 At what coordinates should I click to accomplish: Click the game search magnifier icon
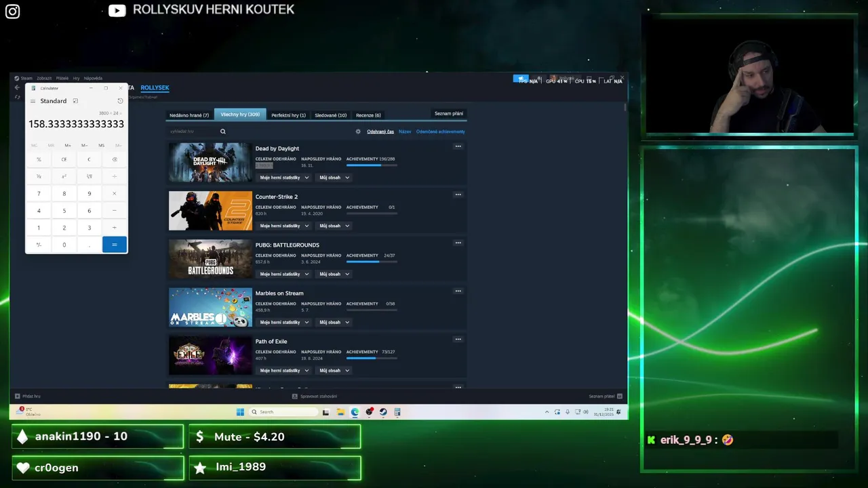(x=222, y=131)
